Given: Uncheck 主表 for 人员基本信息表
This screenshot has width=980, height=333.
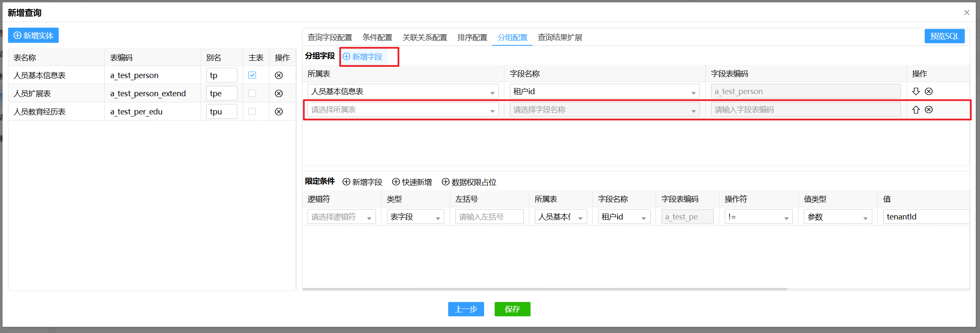Looking at the screenshot, I should (252, 76).
